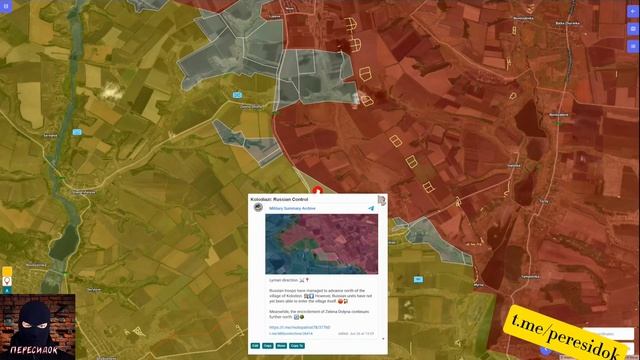Image resolution: width=640 pixels, height=360 pixels.
Task: Click the Edit button in popup
Action: (255, 346)
